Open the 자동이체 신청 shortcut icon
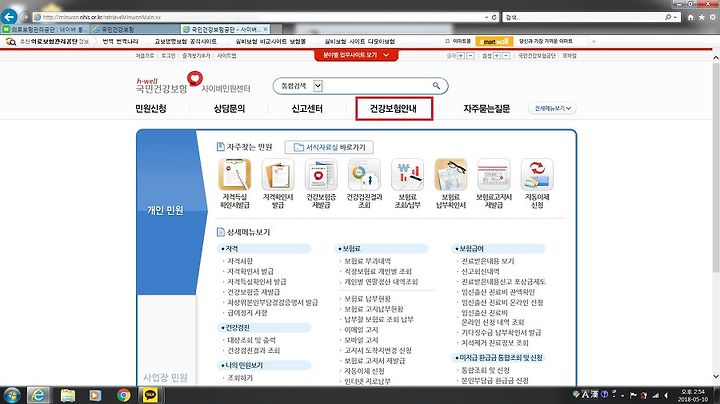The width and height of the screenshot is (720, 404). (x=537, y=174)
